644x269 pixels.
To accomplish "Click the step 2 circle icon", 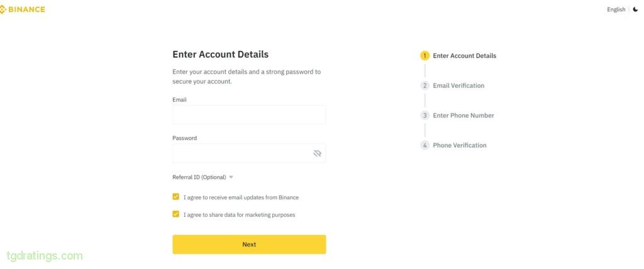I will click(425, 85).
